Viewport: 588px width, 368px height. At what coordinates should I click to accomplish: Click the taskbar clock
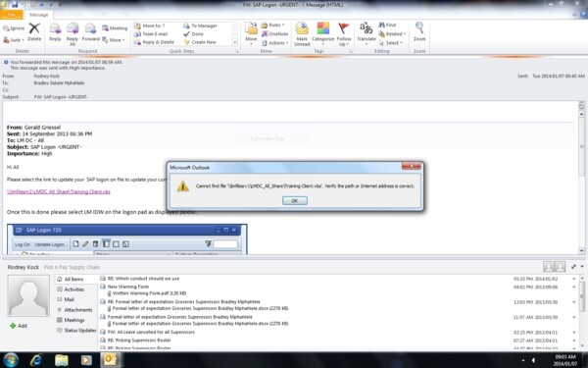coord(565,360)
